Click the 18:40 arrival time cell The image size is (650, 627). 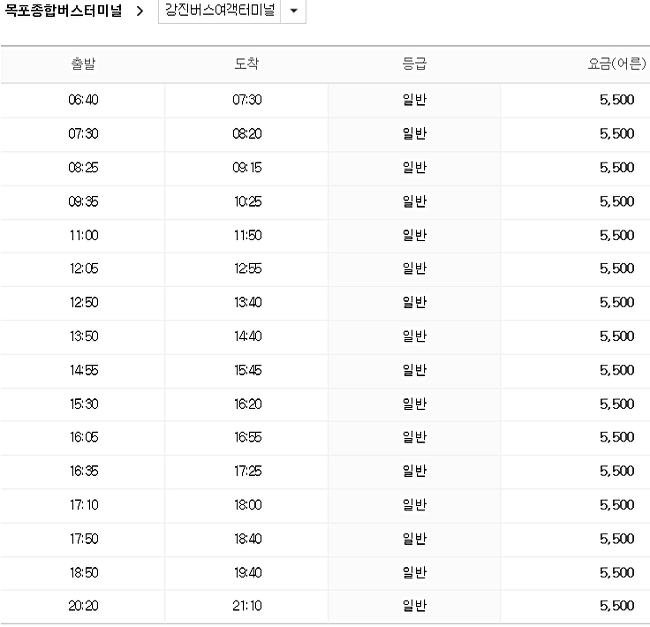tap(248, 539)
